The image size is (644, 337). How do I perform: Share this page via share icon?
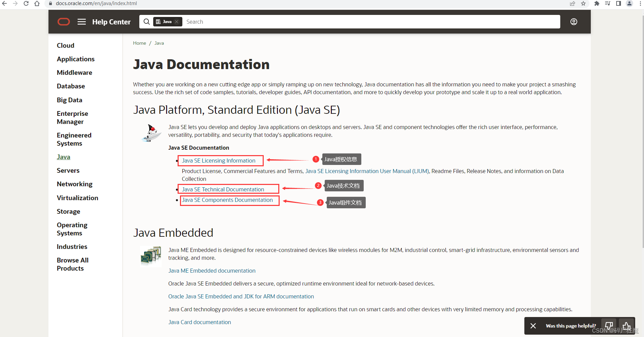click(x=572, y=3)
